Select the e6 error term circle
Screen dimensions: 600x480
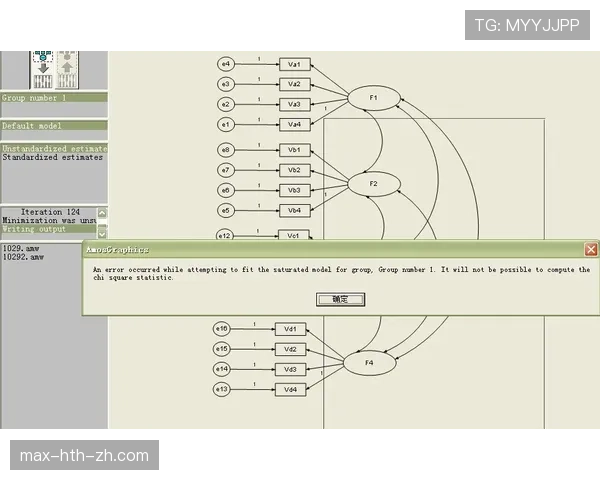click(x=226, y=190)
